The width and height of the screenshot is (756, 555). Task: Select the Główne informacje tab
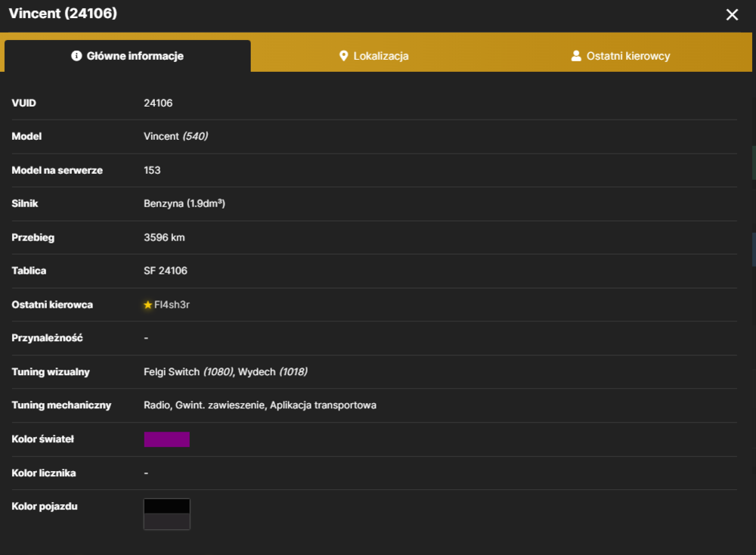pos(128,56)
